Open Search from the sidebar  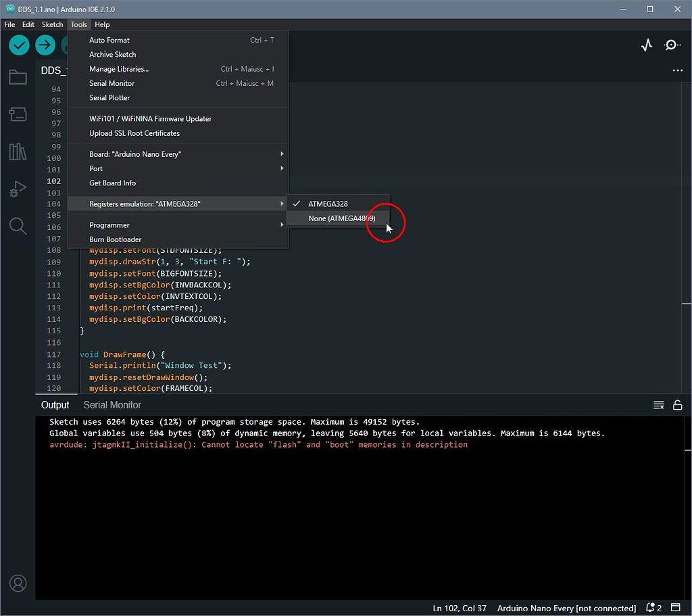click(18, 226)
